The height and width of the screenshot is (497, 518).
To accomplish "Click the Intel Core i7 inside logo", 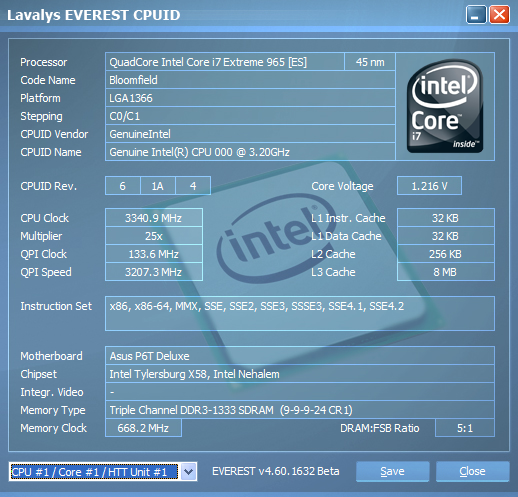I will [445, 106].
